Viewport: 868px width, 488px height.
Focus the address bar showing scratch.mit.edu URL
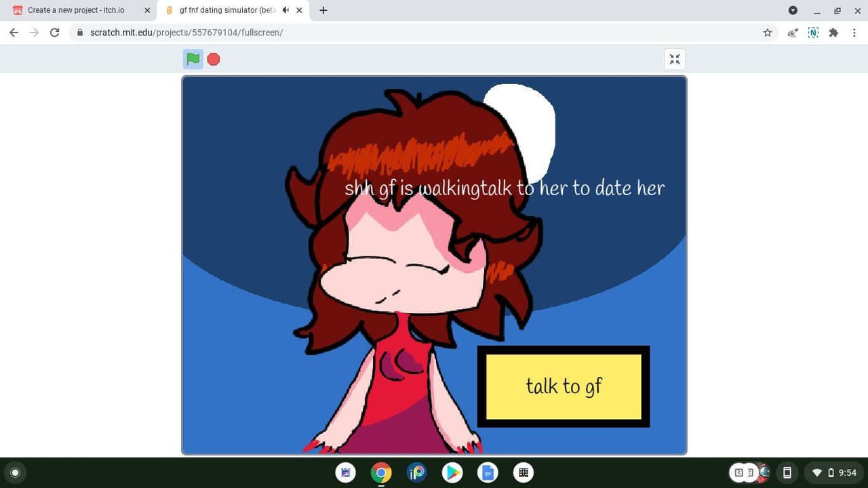tap(420, 33)
